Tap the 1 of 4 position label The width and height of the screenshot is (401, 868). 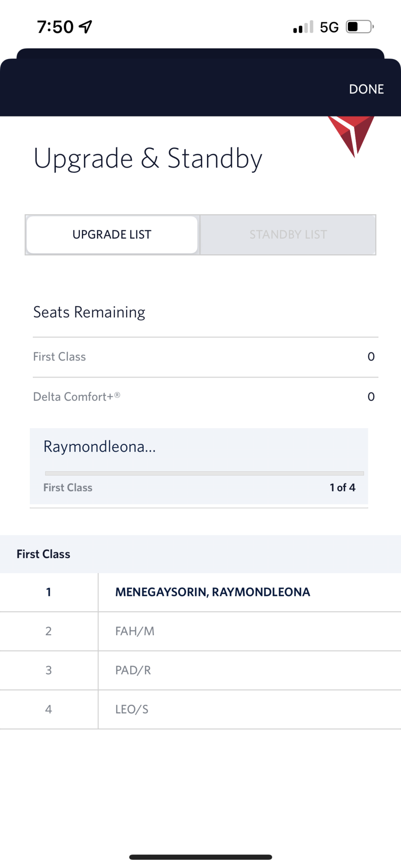[x=343, y=487]
